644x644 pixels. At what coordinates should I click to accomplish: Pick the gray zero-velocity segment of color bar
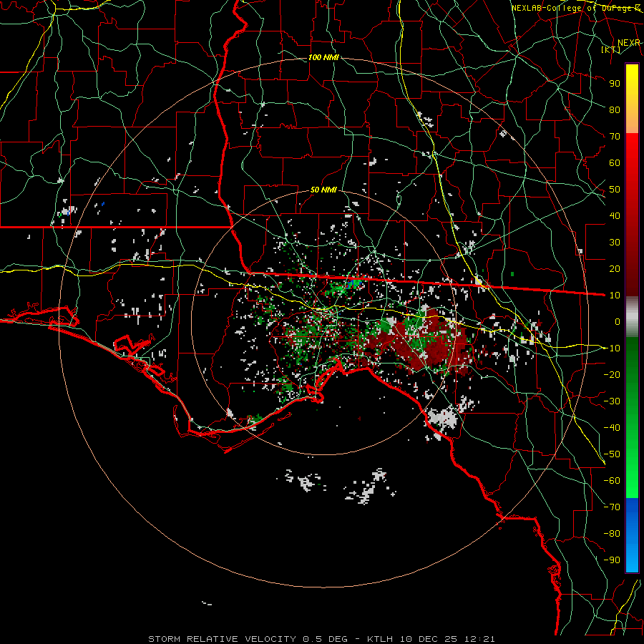pyautogui.click(x=632, y=317)
